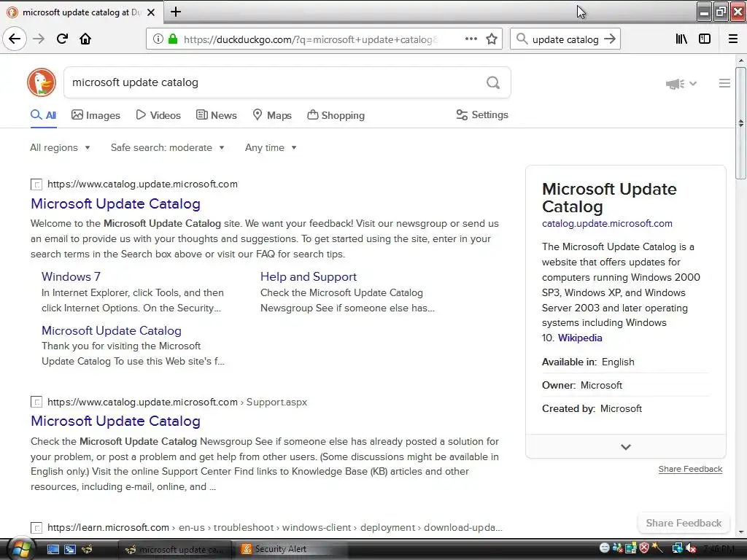Open a new tab with plus button

tap(176, 12)
